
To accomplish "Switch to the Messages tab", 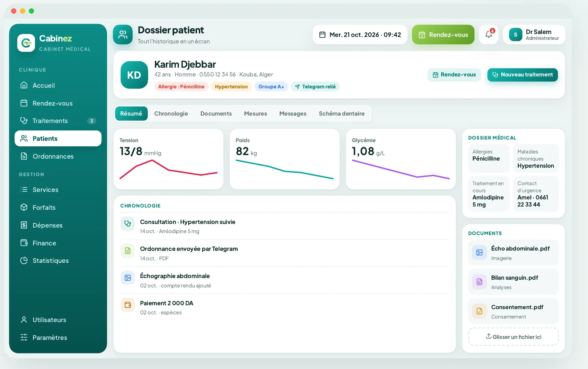I will pyautogui.click(x=293, y=114).
